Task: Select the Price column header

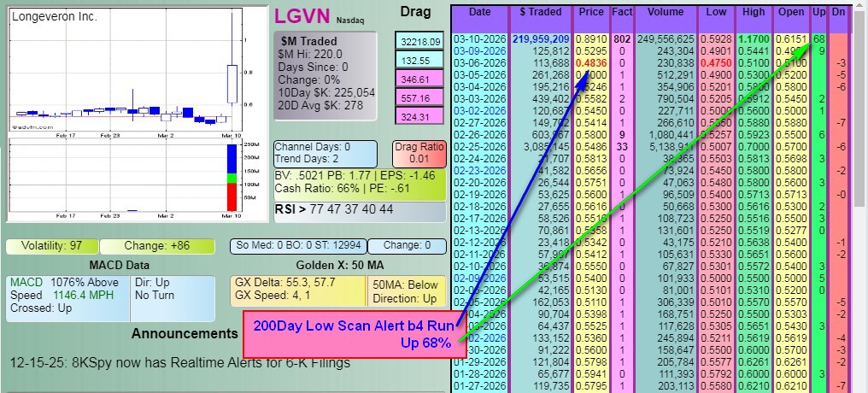Action: tap(590, 13)
